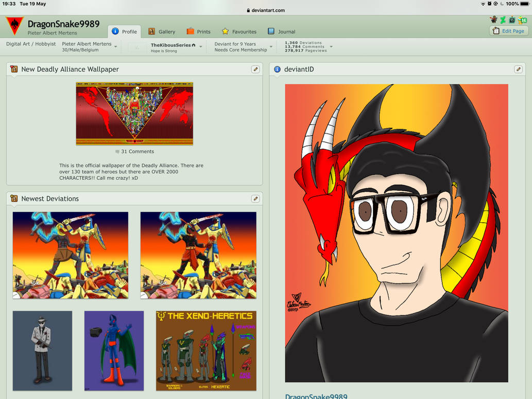
Task: Click the New Deadly Alliance Wallpaper widget icon
Action: tap(14, 69)
